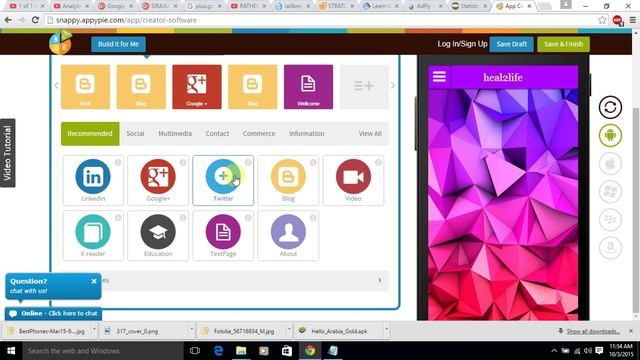Open Windows Start menu
This screenshot has height=360, width=640.
pos(11,351)
